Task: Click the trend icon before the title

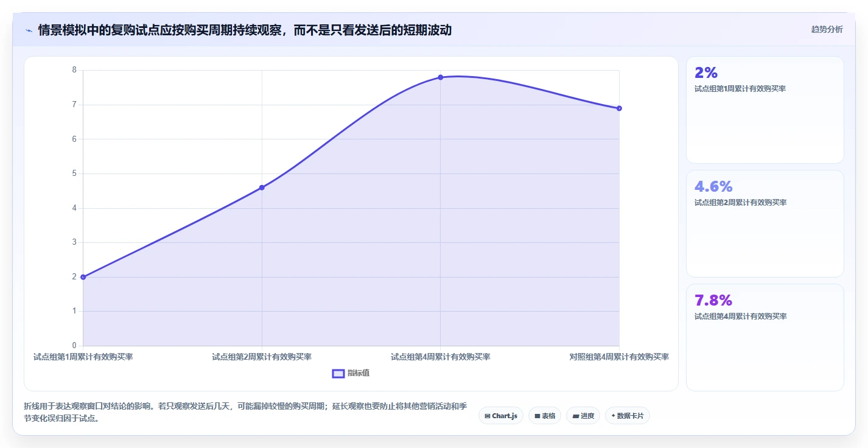Action: 29,30
